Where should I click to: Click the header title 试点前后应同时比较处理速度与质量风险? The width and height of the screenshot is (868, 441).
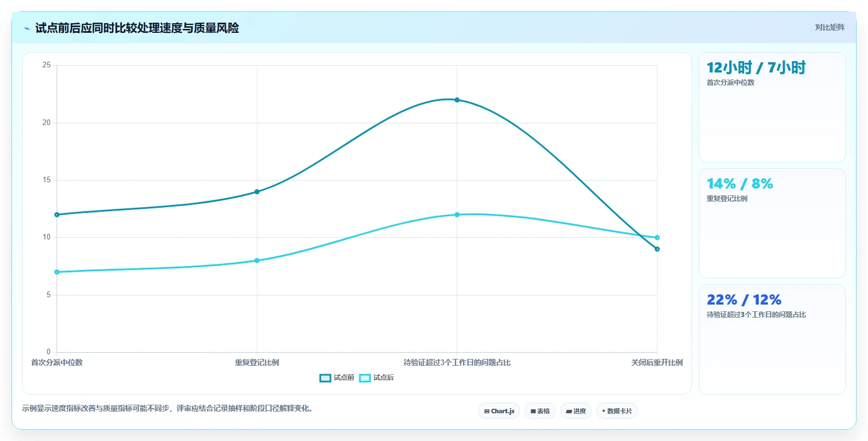coord(137,28)
